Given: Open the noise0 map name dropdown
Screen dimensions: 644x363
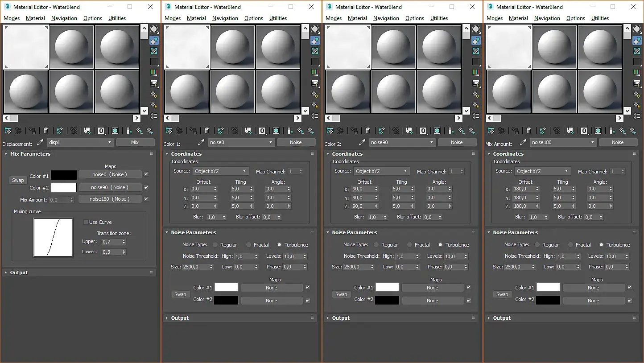Looking at the screenshot, I should [241, 142].
